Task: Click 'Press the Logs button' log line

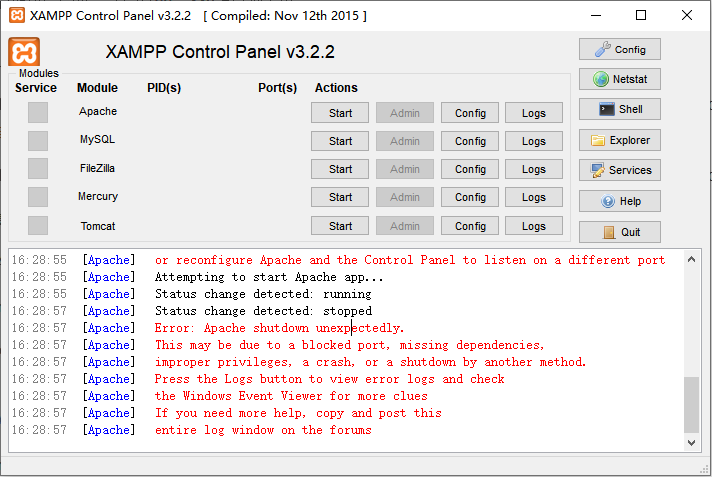Action: [329, 379]
